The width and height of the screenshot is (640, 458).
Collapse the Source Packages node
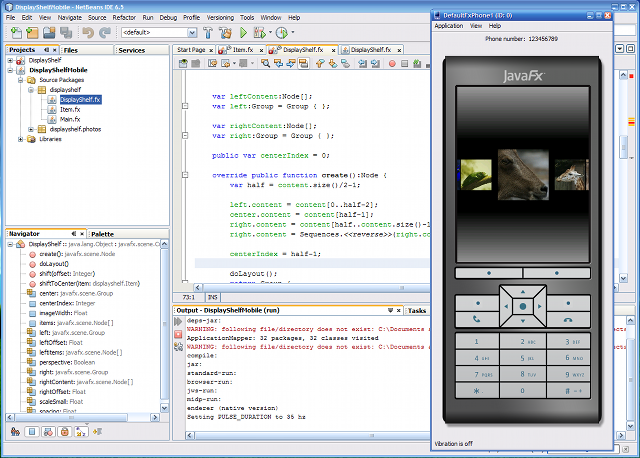tap(20, 80)
